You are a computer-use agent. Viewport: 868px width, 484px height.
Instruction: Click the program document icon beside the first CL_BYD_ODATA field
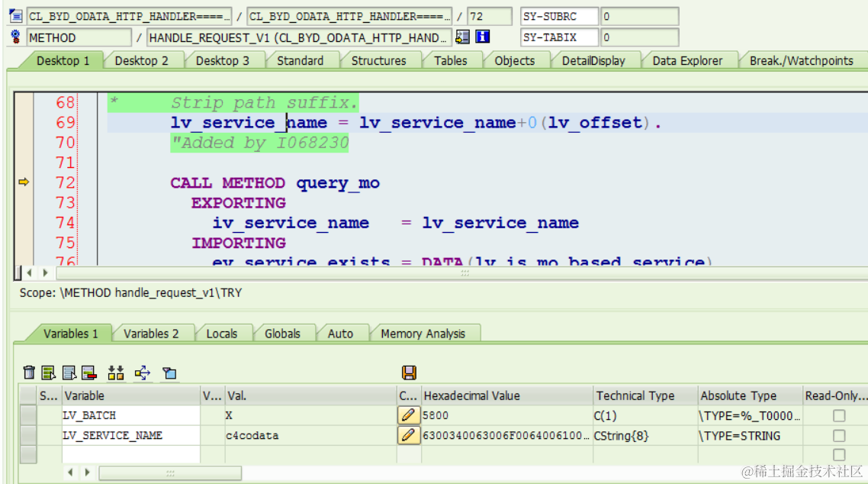click(x=15, y=16)
